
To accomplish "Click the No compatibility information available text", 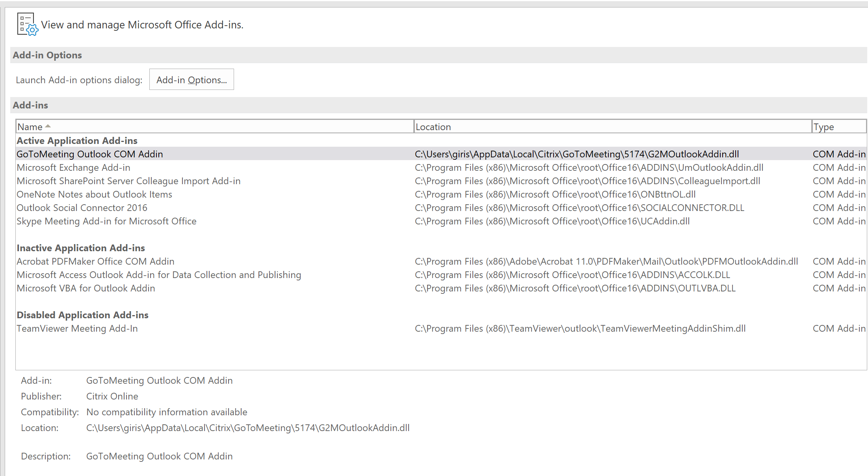I will coord(167,412).
